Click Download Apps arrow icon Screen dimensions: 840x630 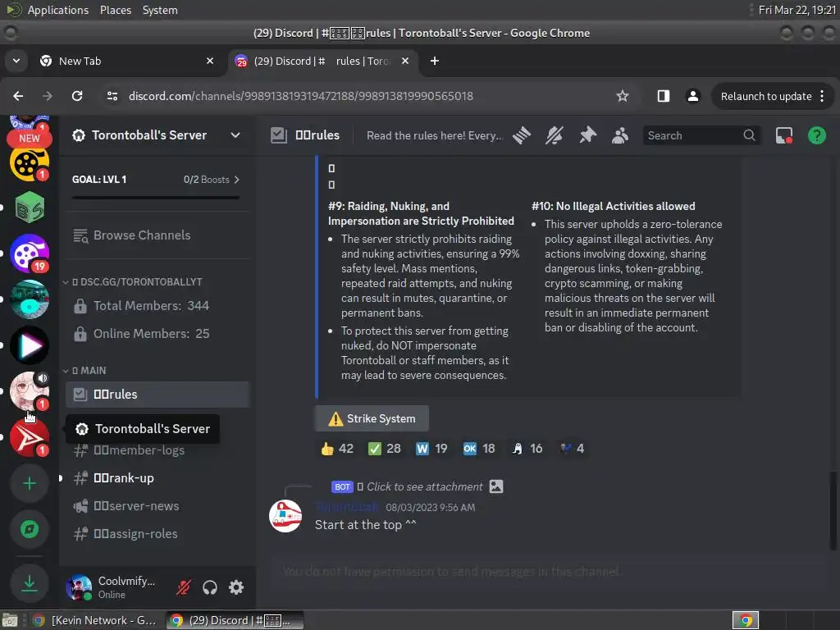[x=30, y=583]
